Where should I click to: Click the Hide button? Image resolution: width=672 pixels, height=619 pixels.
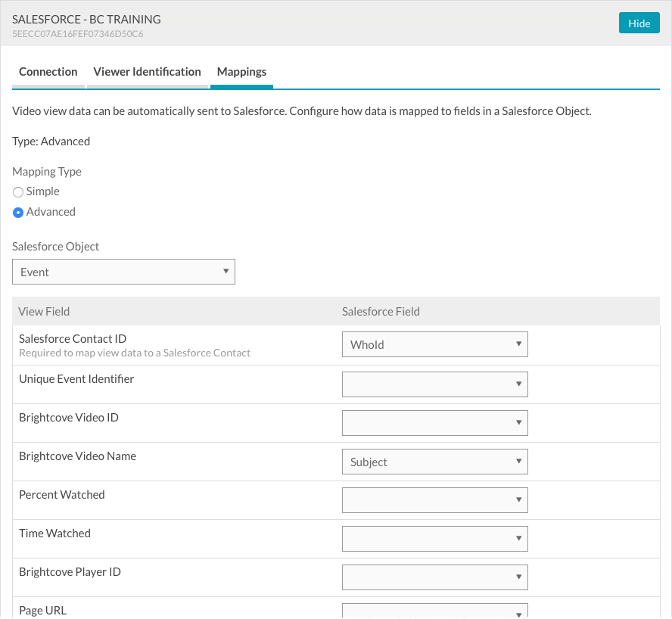(x=639, y=23)
